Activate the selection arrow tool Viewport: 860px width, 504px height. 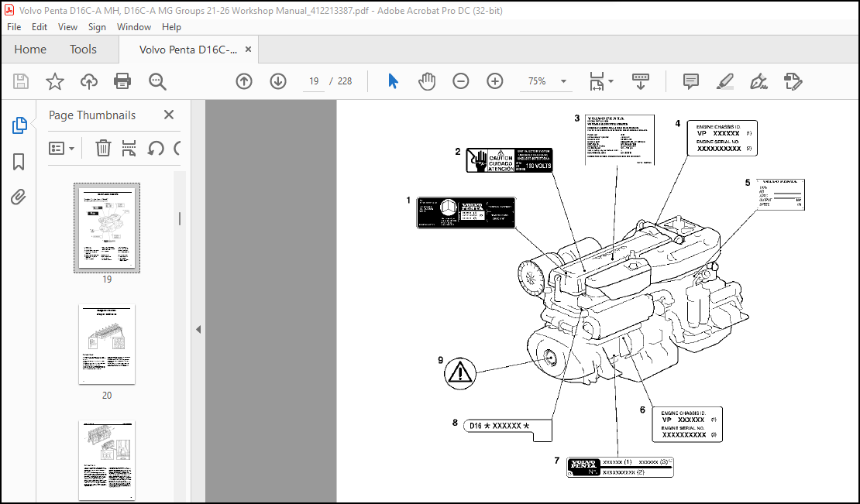pyautogui.click(x=394, y=81)
